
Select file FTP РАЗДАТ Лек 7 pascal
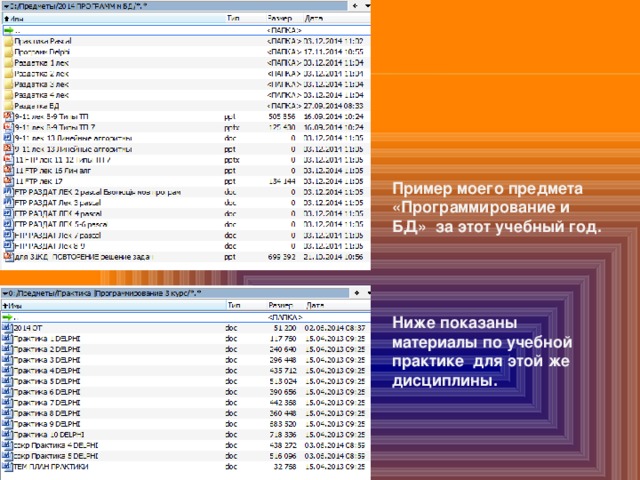click(57, 235)
